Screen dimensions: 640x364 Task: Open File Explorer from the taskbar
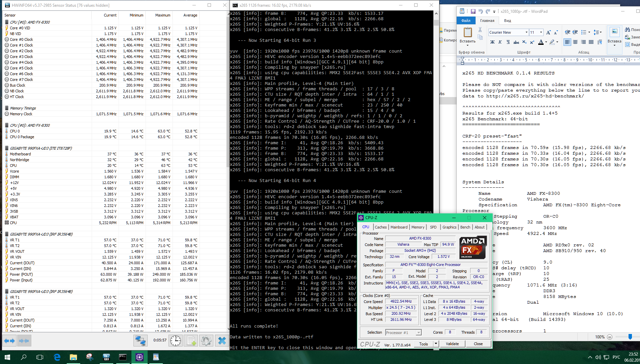73,357
